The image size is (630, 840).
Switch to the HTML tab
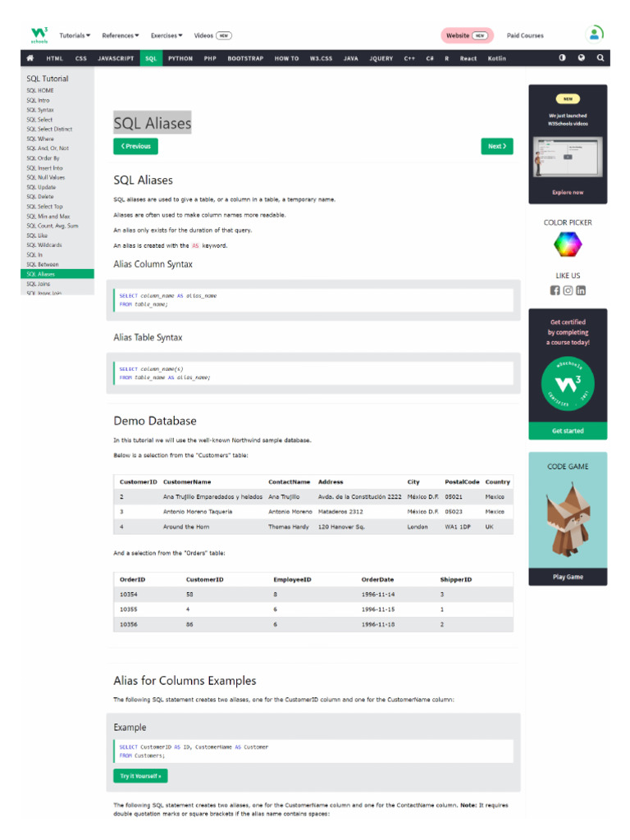[x=55, y=58]
